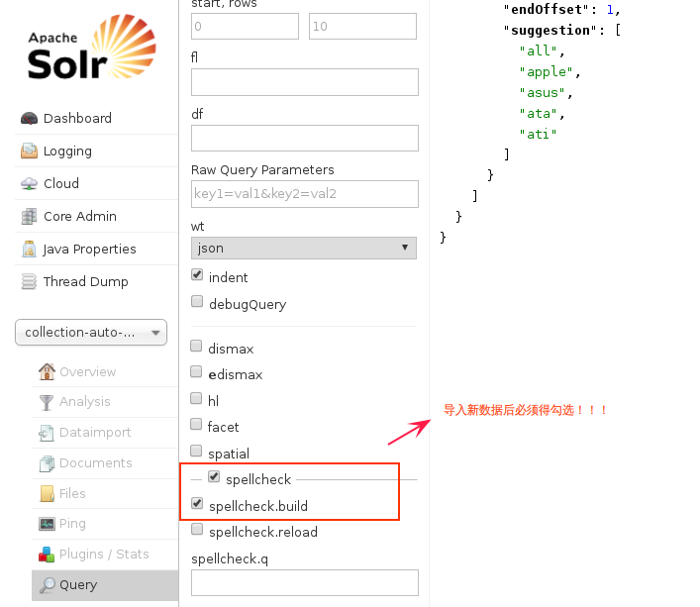
Task: Tick the edismax checkbox
Action: click(x=196, y=371)
